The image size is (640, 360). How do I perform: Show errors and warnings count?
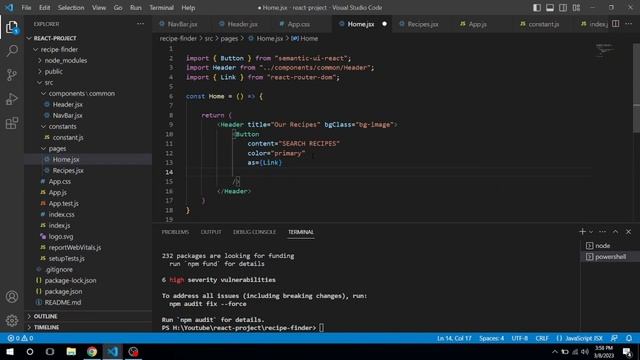20,338
